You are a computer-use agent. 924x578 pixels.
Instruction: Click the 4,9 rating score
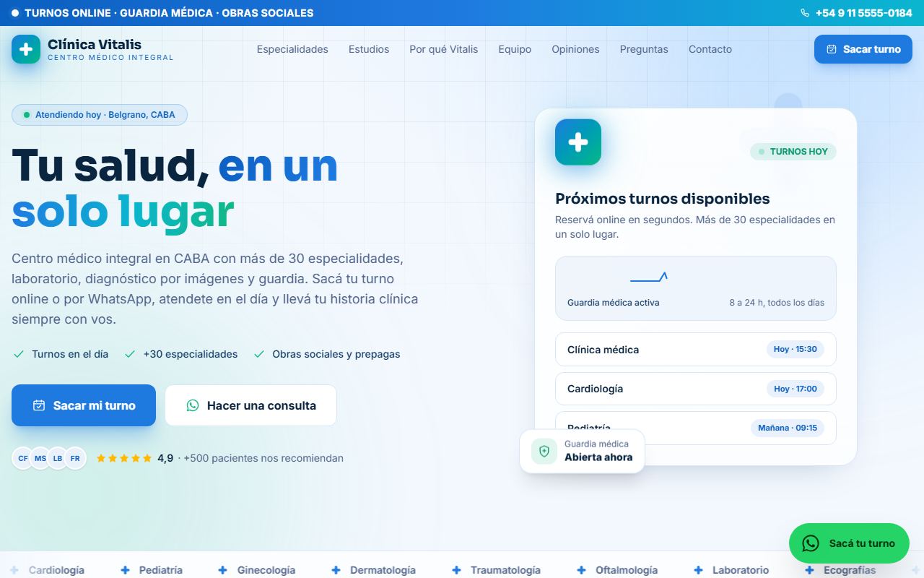pyautogui.click(x=165, y=458)
